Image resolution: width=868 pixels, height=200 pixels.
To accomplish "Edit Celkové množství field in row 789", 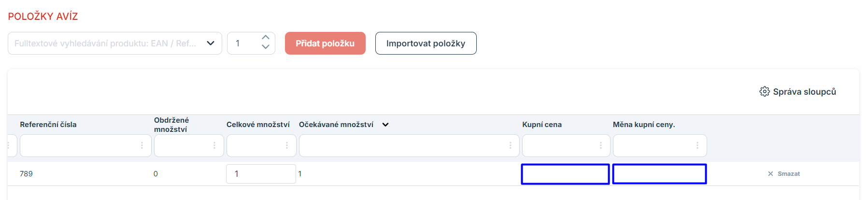I will [x=261, y=174].
